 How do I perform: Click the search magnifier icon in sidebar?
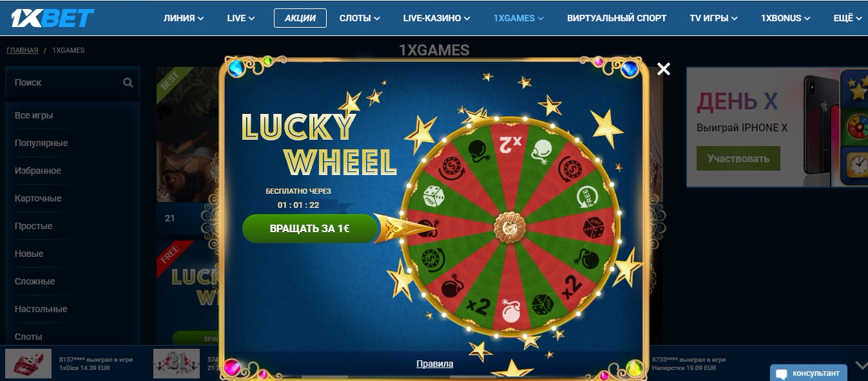coord(128,82)
